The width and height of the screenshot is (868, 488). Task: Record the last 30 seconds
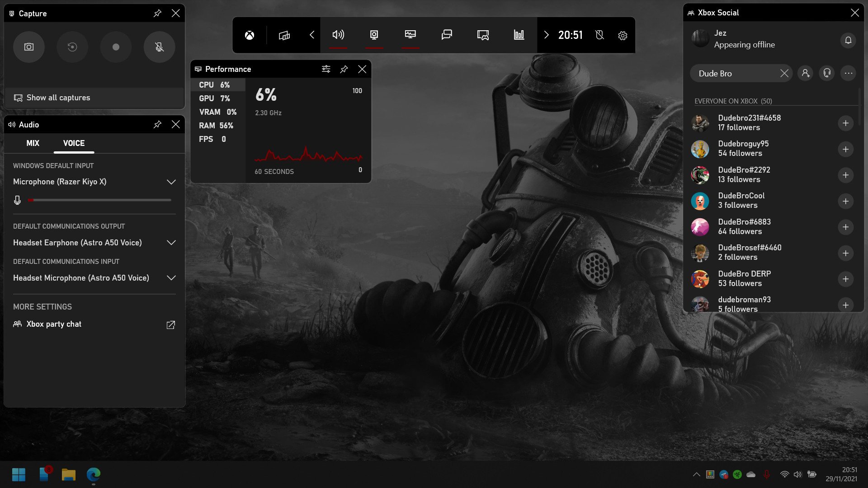(72, 47)
